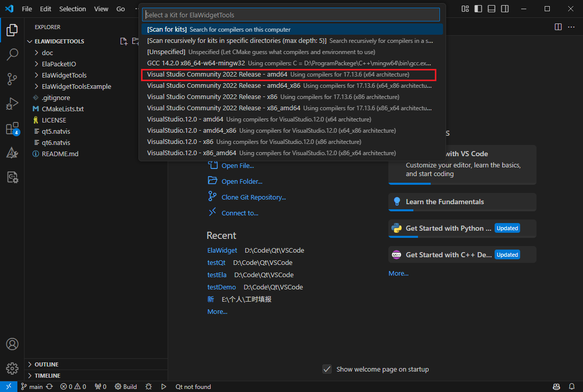
Task: Expand the OUTLINE section
Action: click(96, 364)
